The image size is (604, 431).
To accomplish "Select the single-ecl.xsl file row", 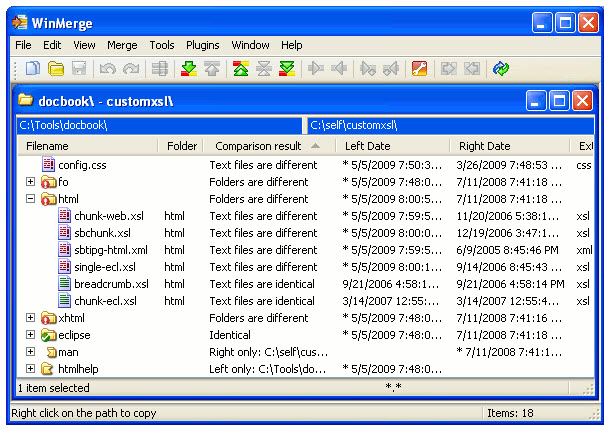I will pos(305,267).
